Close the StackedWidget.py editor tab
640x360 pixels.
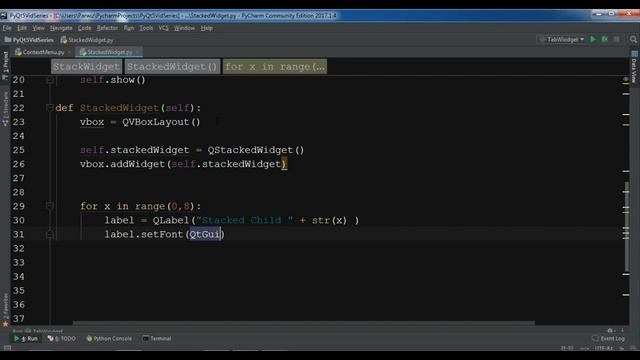(137, 52)
